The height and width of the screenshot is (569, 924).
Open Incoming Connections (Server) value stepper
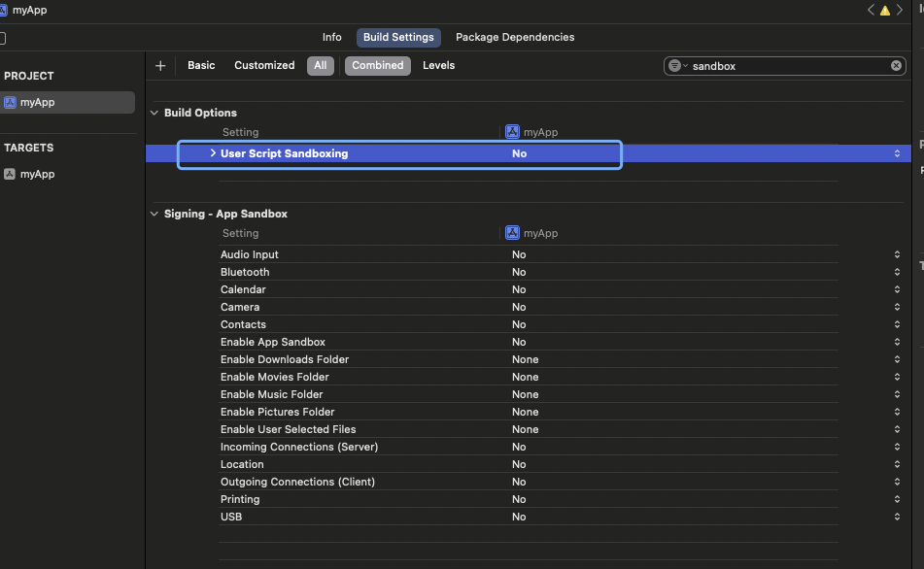(x=897, y=447)
